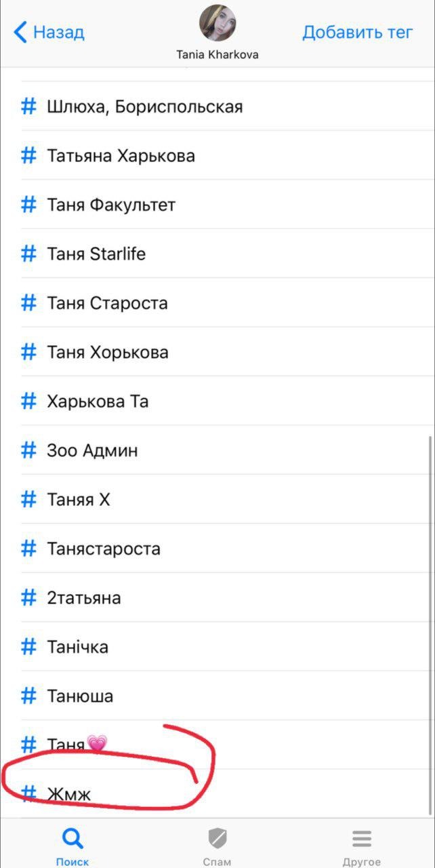Open the Поиск search tab icon
Image resolution: width=435 pixels, height=868 pixels.
72,839
